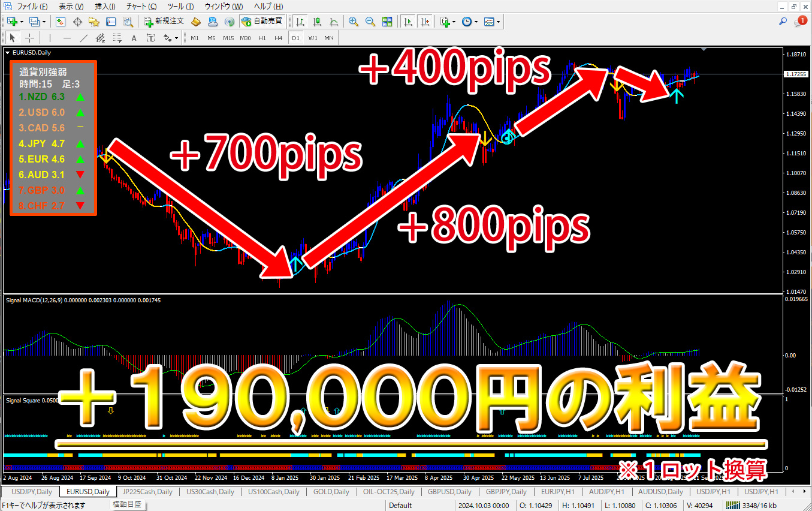Select the crosshair tool
The width and height of the screenshot is (812, 511).
pos(29,38)
